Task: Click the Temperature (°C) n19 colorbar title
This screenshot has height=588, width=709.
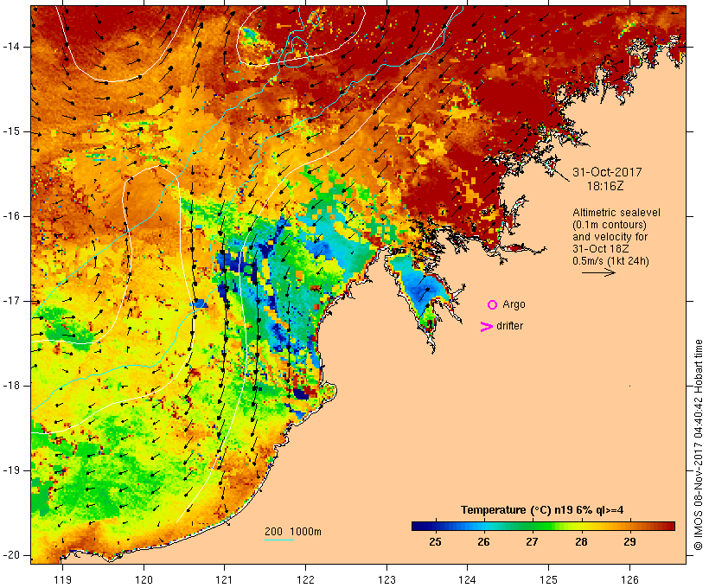Action: 542,510
